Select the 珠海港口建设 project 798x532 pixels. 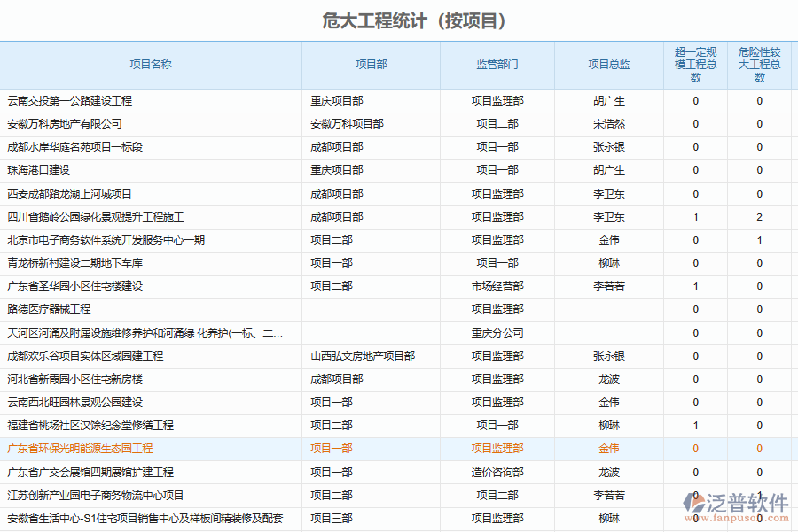click(39, 170)
